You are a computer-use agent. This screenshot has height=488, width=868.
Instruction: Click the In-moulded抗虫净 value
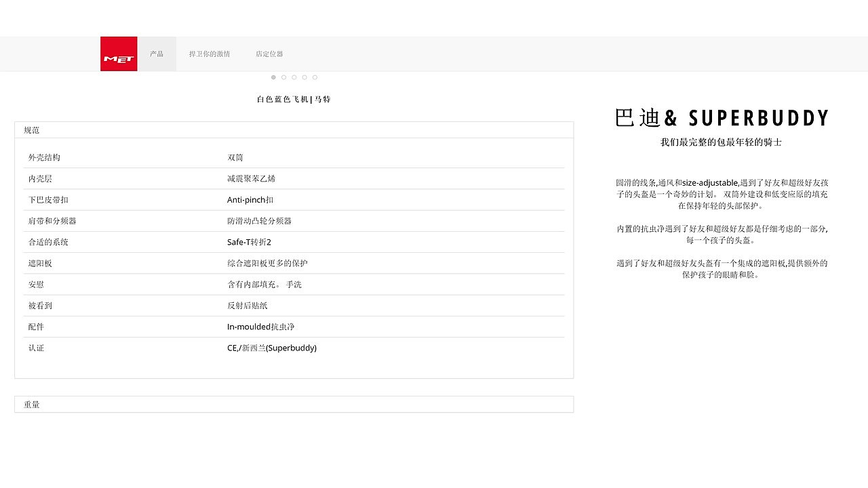[261, 327]
